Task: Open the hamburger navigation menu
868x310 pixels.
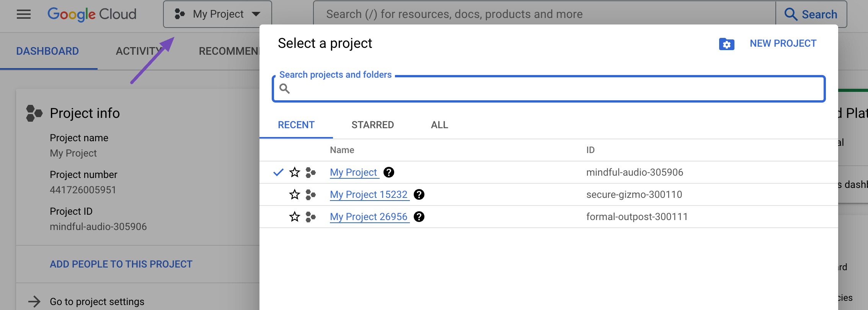Action: (24, 15)
